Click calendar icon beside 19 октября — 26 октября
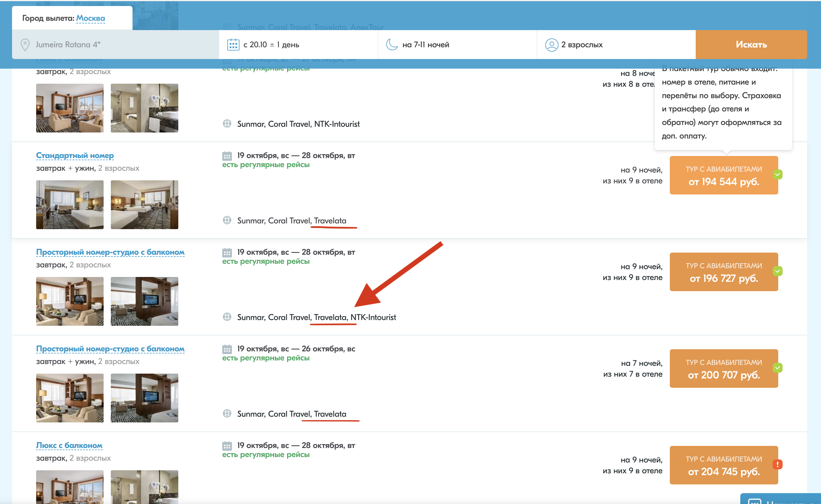The width and height of the screenshot is (821, 504). pyautogui.click(x=227, y=349)
